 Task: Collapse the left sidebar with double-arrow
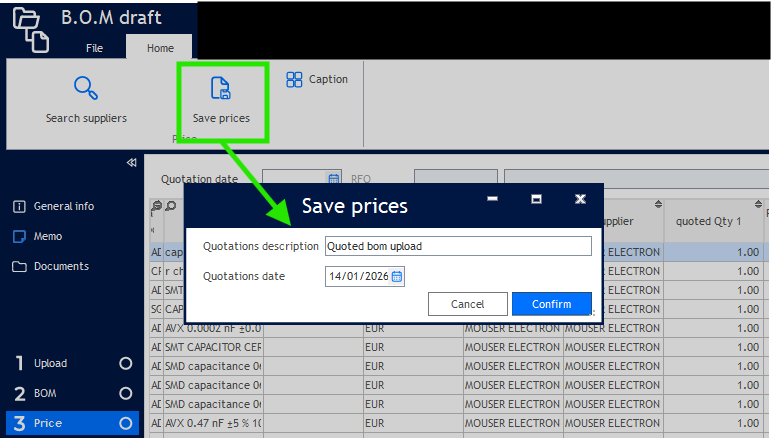(131, 163)
